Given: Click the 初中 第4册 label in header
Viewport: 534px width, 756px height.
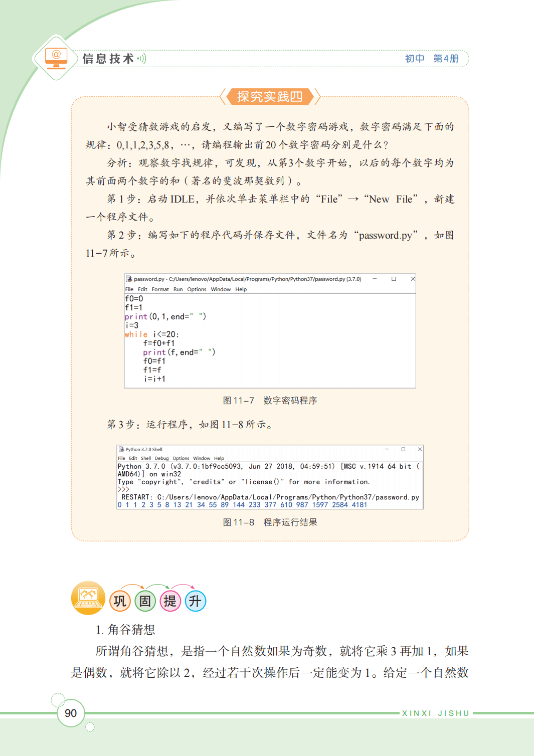Looking at the screenshot, I should point(432,59).
